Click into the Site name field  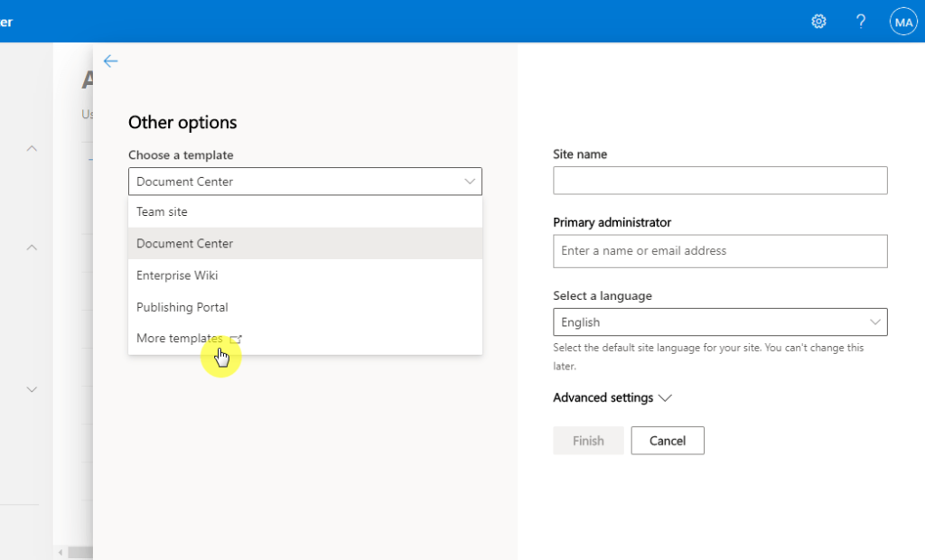click(x=720, y=181)
